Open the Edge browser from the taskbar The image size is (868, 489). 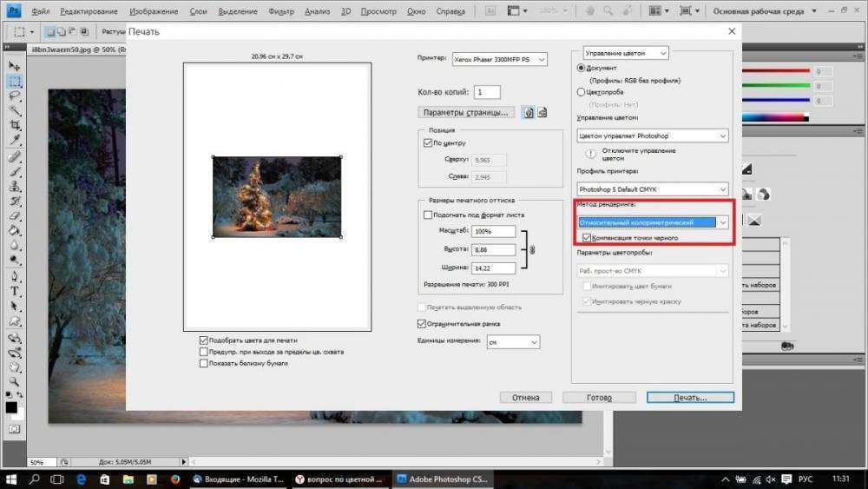tap(80, 479)
